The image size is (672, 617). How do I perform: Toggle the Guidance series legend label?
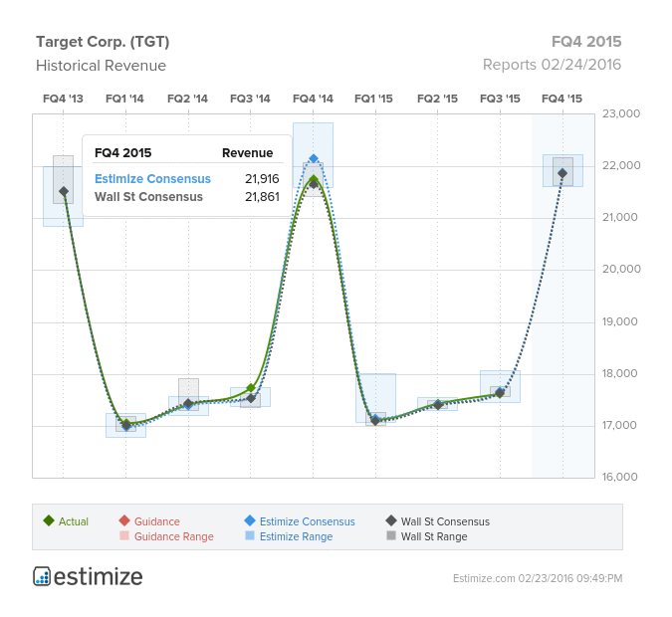pyautogui.click(x=157, y=521)
